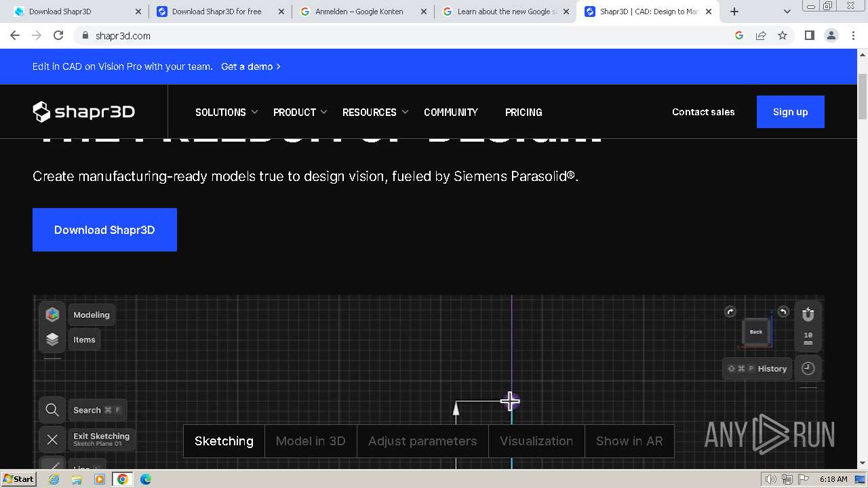Screen dimensions: 868x488
Task: Click the Download Shapr3D button
Action: click(104, 230)
